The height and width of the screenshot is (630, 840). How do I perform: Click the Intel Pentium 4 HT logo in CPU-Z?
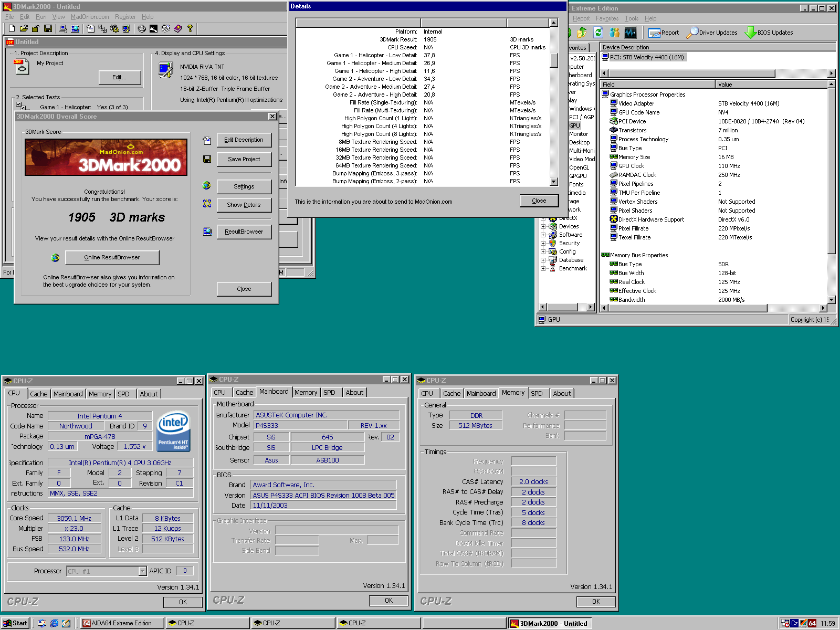(173, 430)
